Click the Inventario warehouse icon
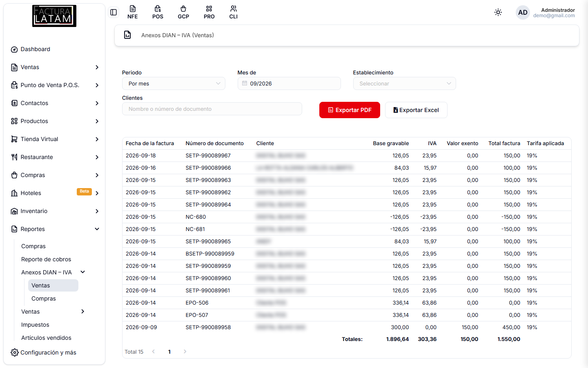The width and height of the screenshot is (588, 368). click(14, 211)
